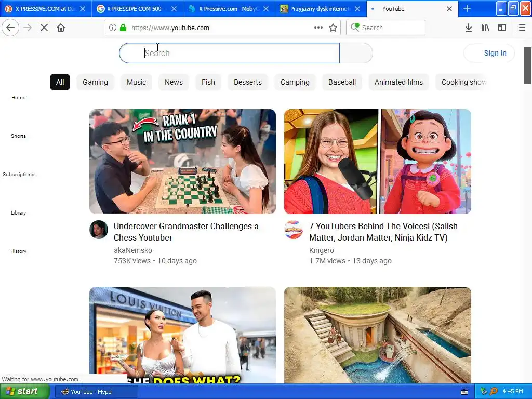
Task: Open the browser home page icon
Action: pyautogui.click(x=61, y=28)
